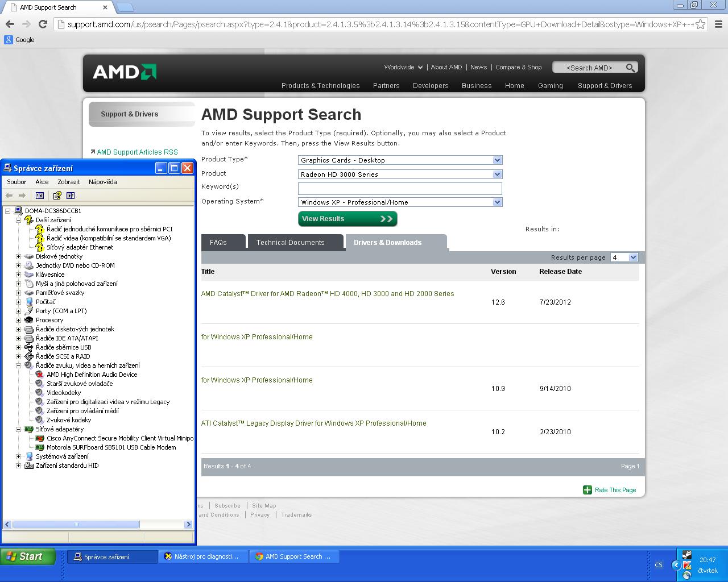This screenshot has height=582, width=728.
Task: Click the Cisco AnyConnect tray globe icon
Action: 687,575
